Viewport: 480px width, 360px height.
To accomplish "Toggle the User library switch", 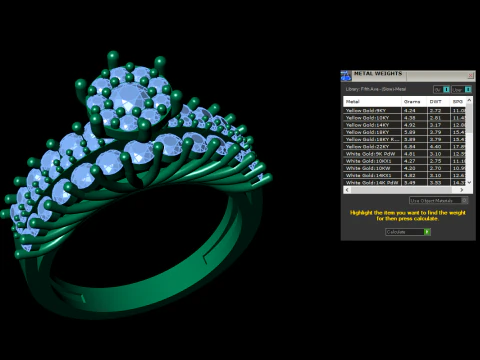I will 462,90.
